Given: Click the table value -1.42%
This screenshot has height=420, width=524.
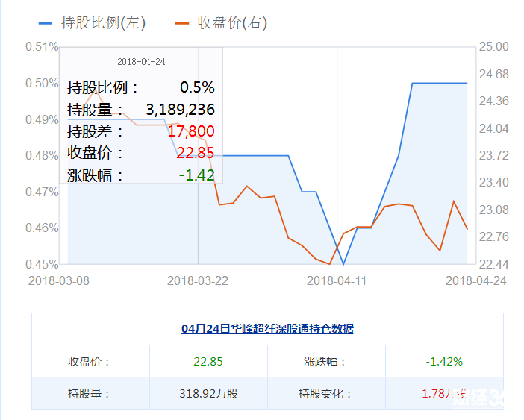Looking at the screenshot, I should tap(444, 362).
